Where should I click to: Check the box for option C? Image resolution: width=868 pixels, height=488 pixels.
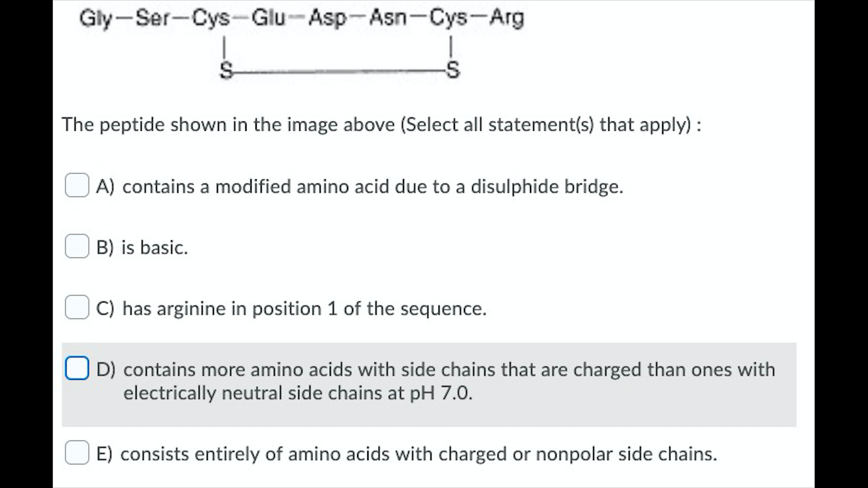76,307
